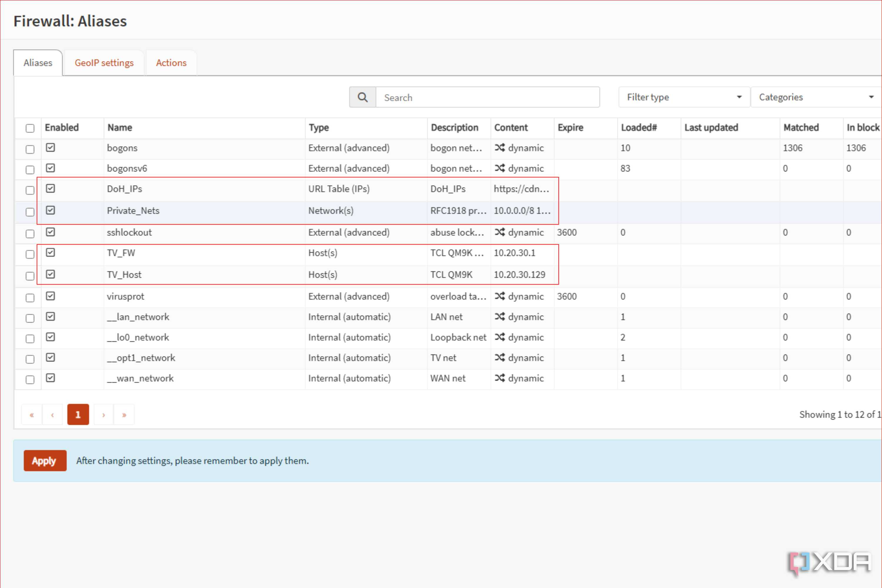This screenshot has width=882, height=588.
Task: Click the dynamic shuffle icon in bogonsv6 row
Action: (x=499, y=168)
